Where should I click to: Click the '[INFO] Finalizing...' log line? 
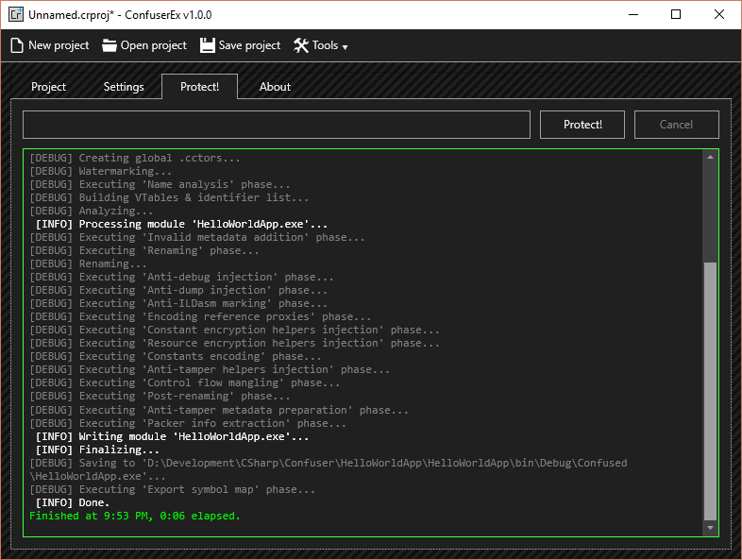[x=97, y=450]
